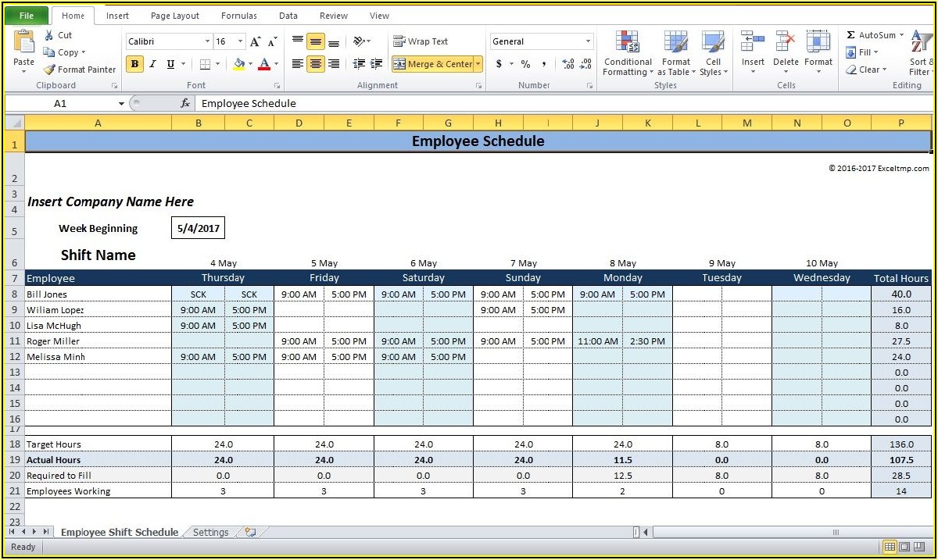Image resolution: width=938 pixels, height=560 pixels.
Task: Click the Paste icon in Clipboard
Action: pos(24,44)
